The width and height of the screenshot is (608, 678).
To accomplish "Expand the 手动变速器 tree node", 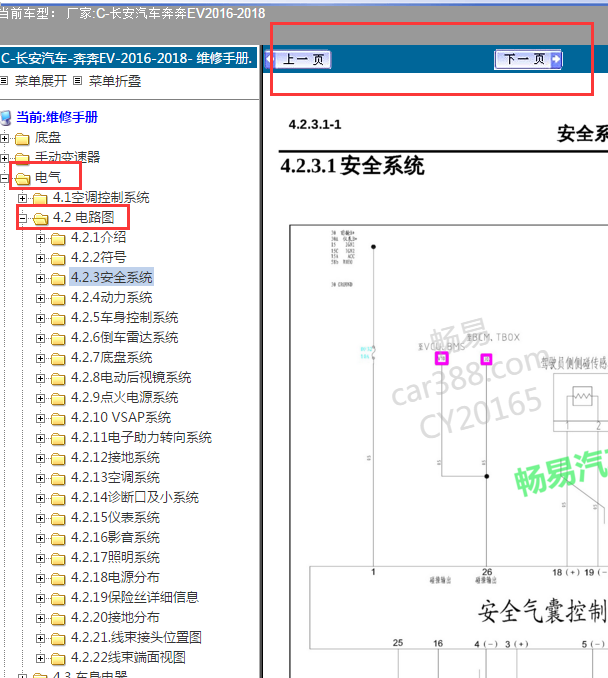I will click(x=4, y=158).
